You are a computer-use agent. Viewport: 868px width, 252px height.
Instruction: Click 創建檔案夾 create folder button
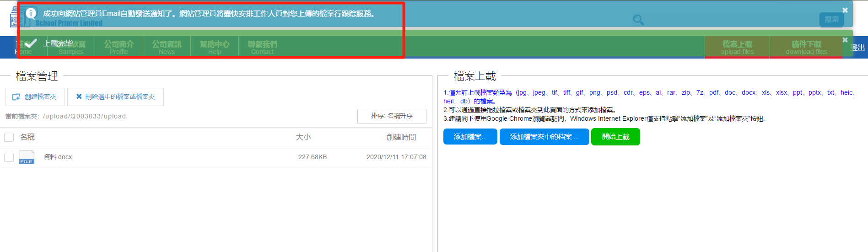35,97
